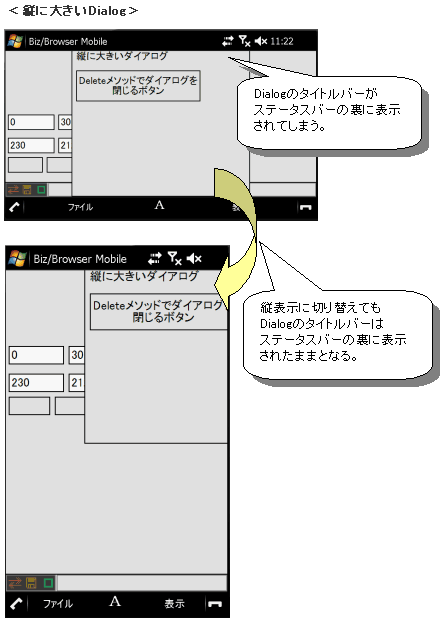Tap the muted speaker icon in lower status bar

tap(194, 259)
